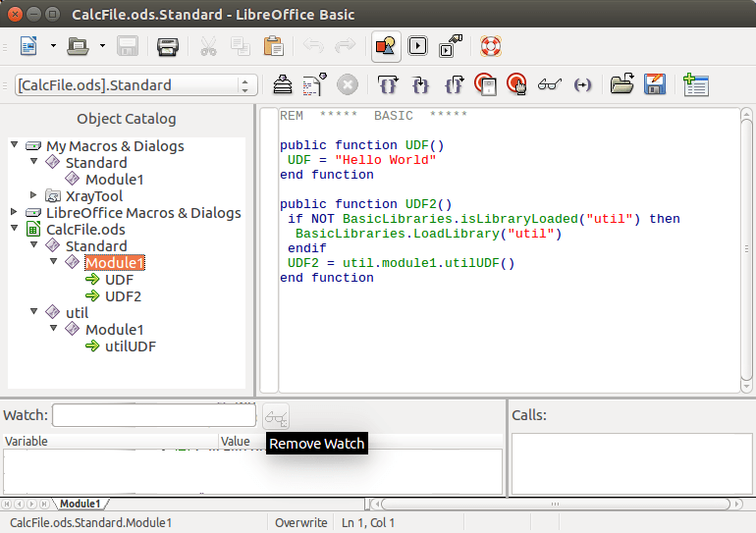Screen dimensions: 756x533
Task: Click the Find Parentheses icon
Action: (582, 85)
